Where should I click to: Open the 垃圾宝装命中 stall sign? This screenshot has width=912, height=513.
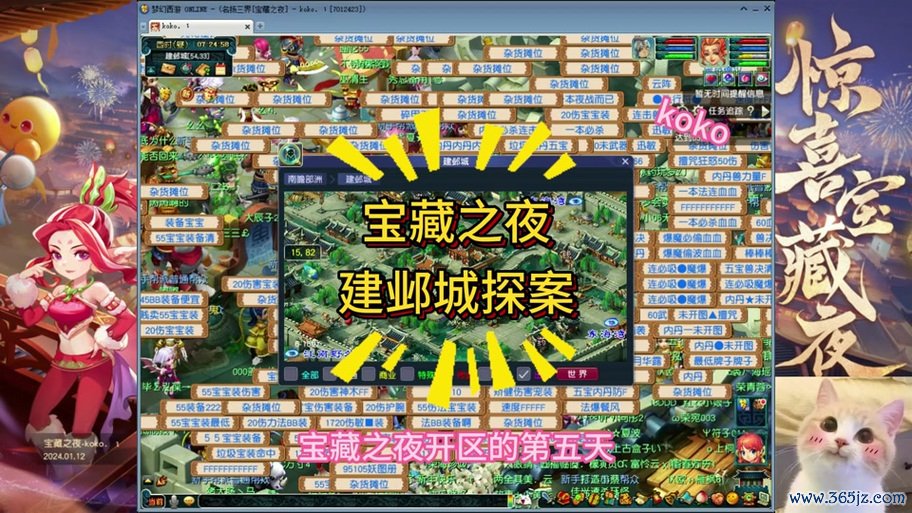coord(245,453)
